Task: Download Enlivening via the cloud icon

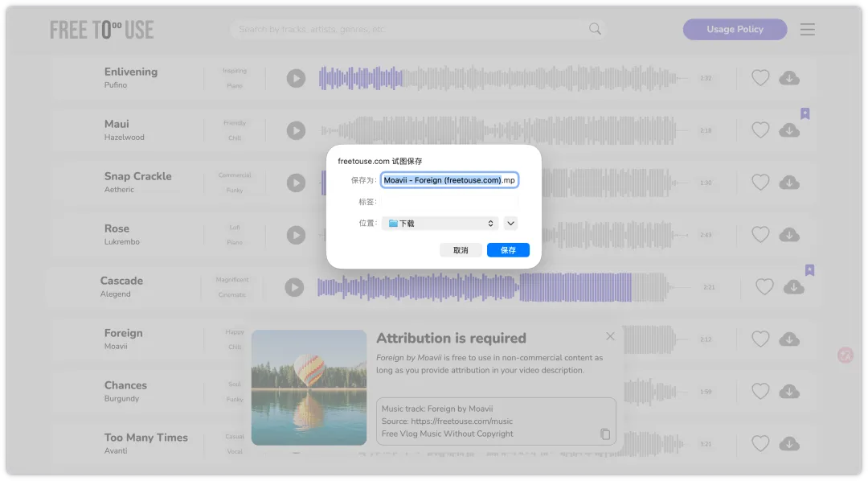Action: [x=789, y=78]
